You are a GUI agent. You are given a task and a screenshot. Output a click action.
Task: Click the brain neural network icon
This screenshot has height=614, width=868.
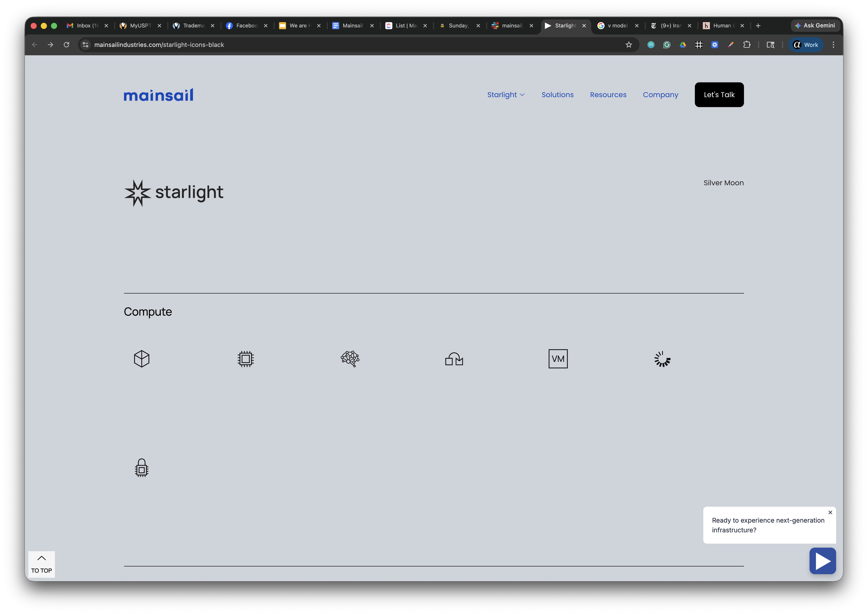pyautogui.click(x=350, y=359)
